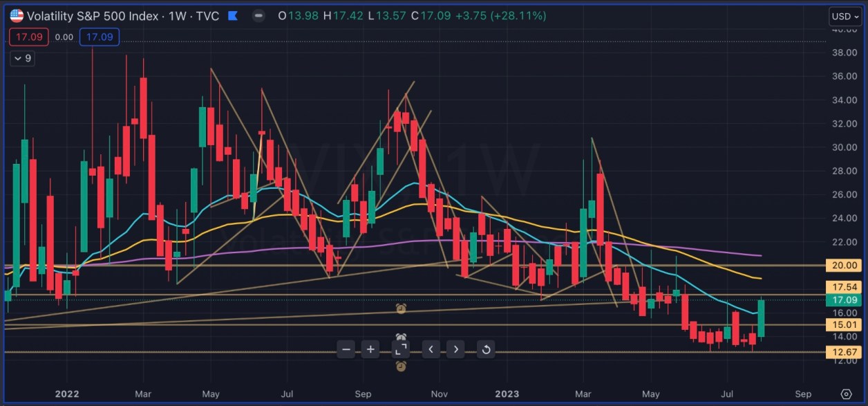Reset chart view with the circular arrow

(x=486, y=349)
